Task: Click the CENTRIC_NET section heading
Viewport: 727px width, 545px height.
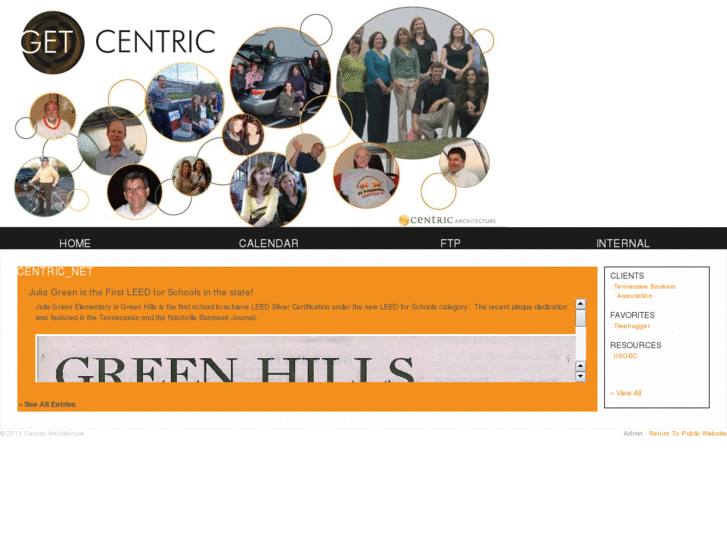Action: tap(55, 271)
